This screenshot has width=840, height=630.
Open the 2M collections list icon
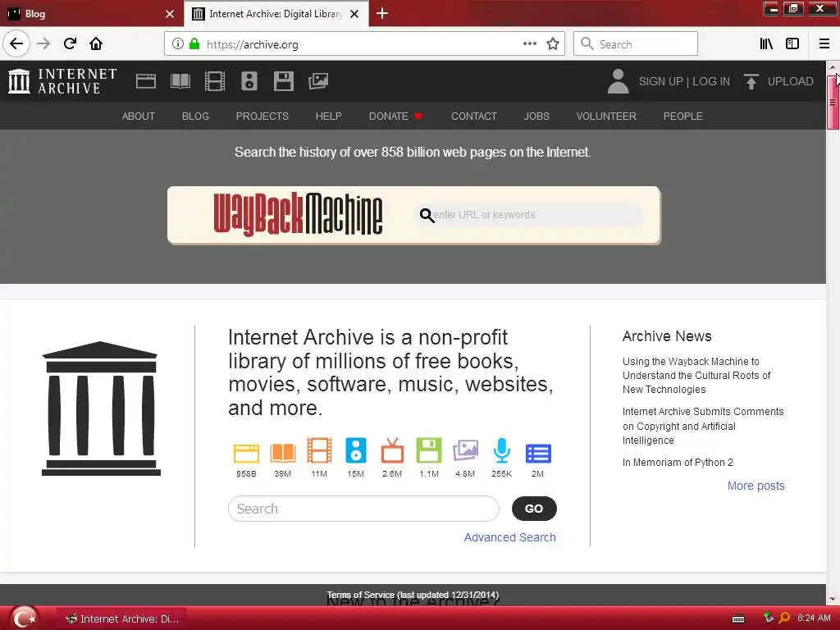pyautogui.click(x=538, y=453)
